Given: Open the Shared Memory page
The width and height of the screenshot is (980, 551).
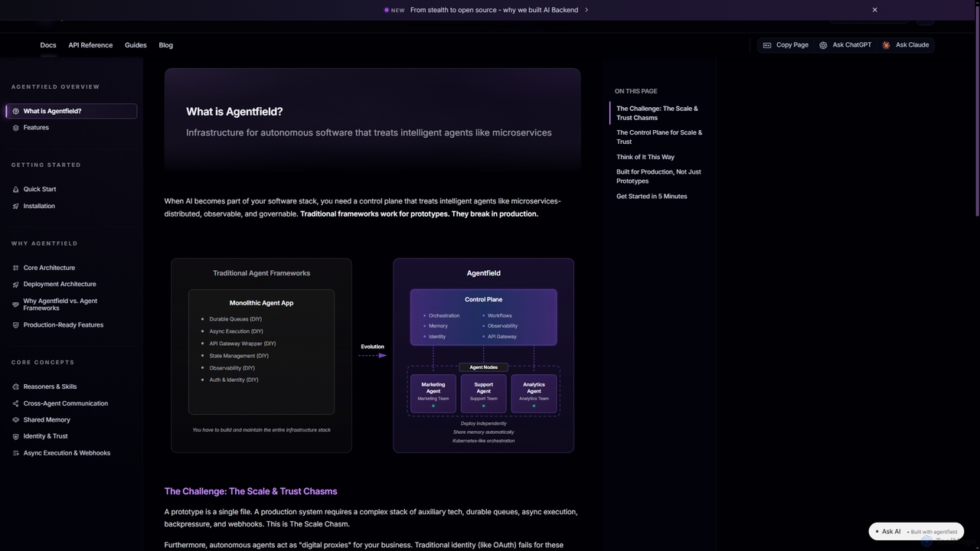Looking at the screenshot, I should pyautogui.click(x=71, y=420).
